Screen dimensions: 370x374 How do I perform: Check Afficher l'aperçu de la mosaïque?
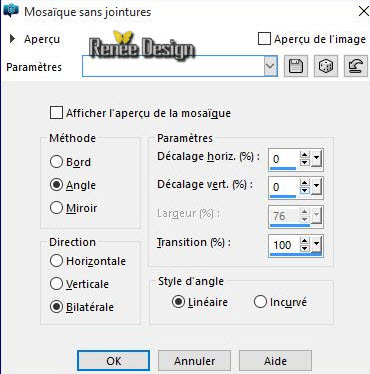[56, 113]
